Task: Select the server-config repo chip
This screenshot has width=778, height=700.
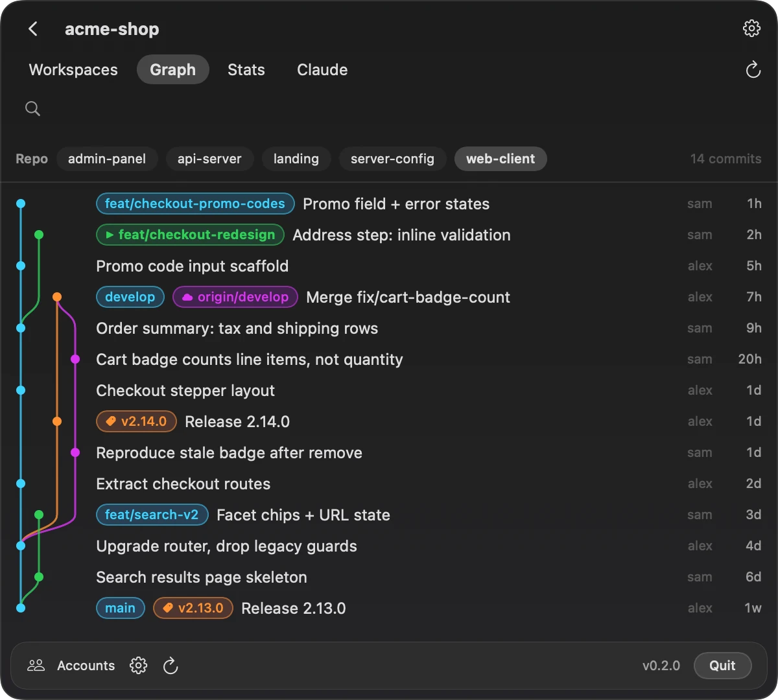Action: [392, 159]
